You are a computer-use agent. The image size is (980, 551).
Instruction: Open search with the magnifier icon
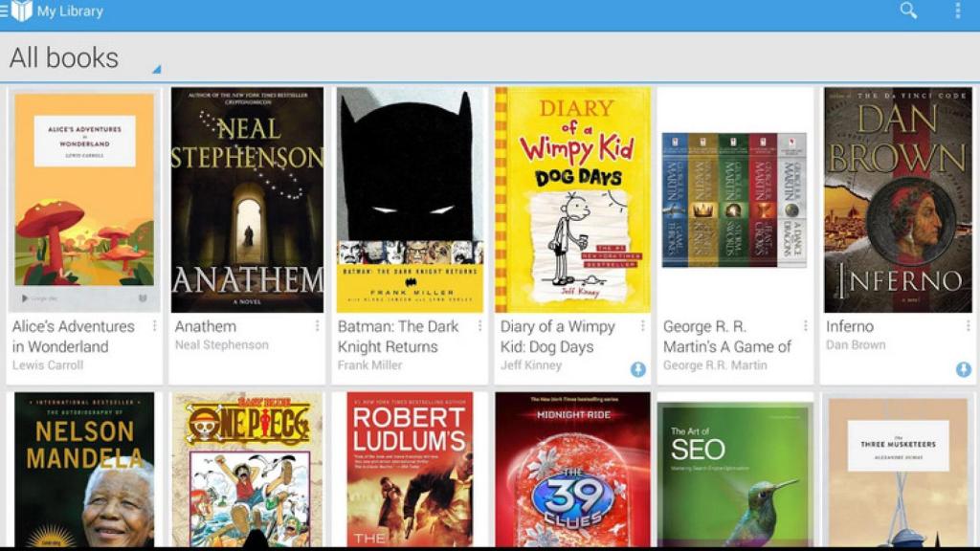(908, 10)
